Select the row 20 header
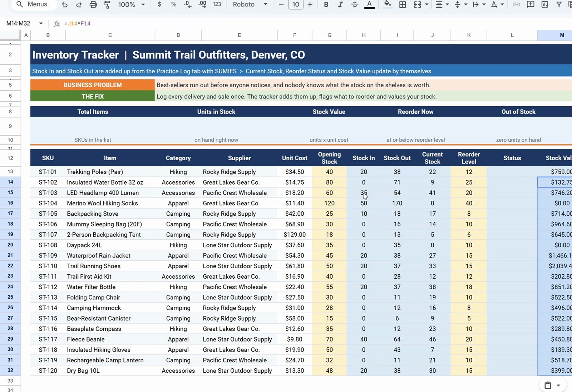Screen dimensions: 572x392 10,245
